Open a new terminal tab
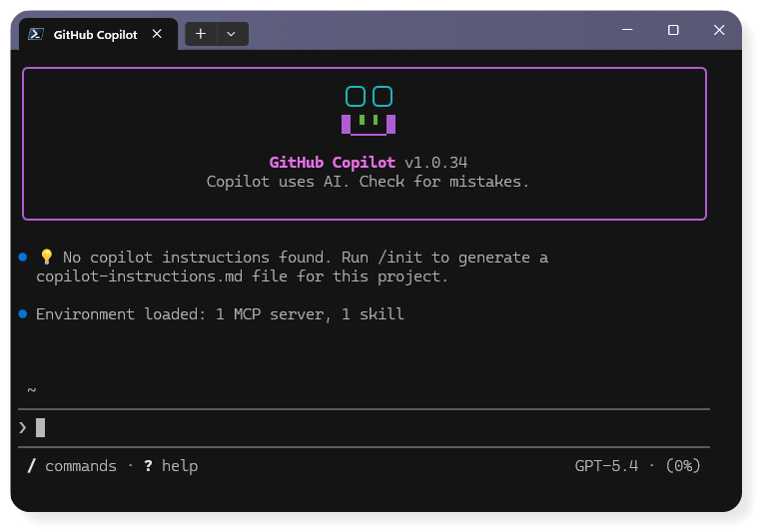The width and height of the screenshot is (762, 532). click(x=201, y=33)
